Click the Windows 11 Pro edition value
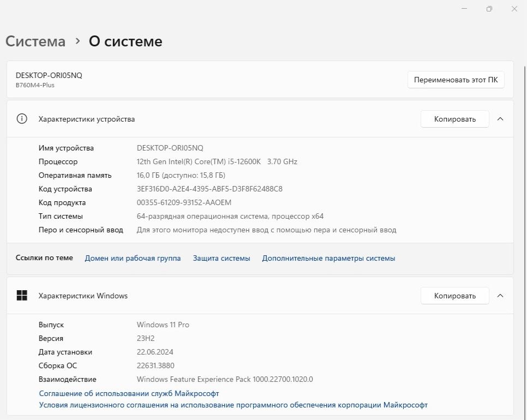This screenshot has height=420, width=527. (163, 325)
